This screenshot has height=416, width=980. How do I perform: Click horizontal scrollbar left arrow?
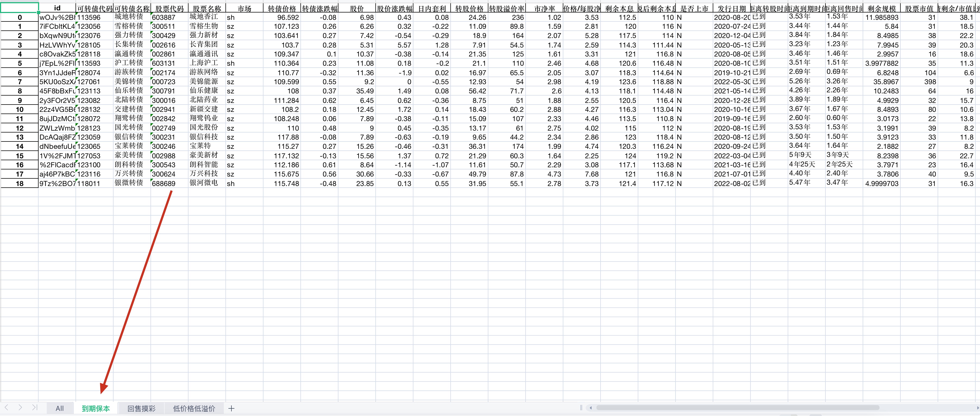(591, 408)
